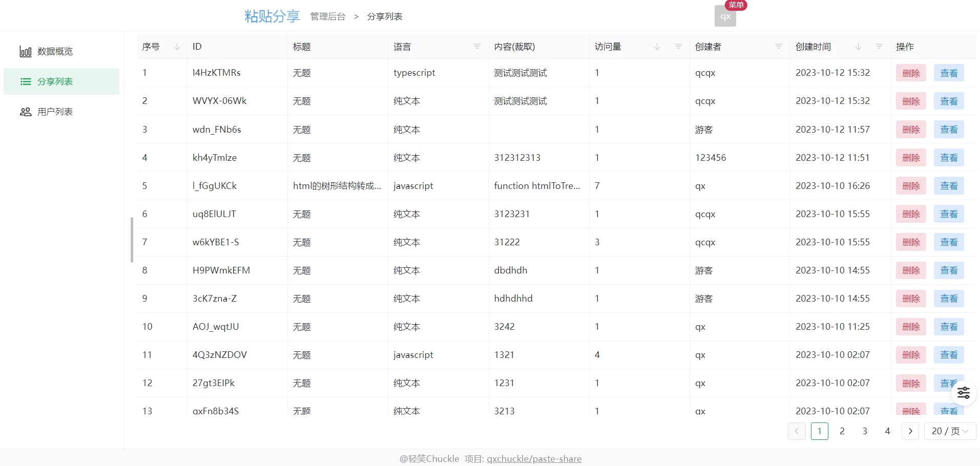
Task: Open 用户列表 menu item
Action: tap(61, 112)
